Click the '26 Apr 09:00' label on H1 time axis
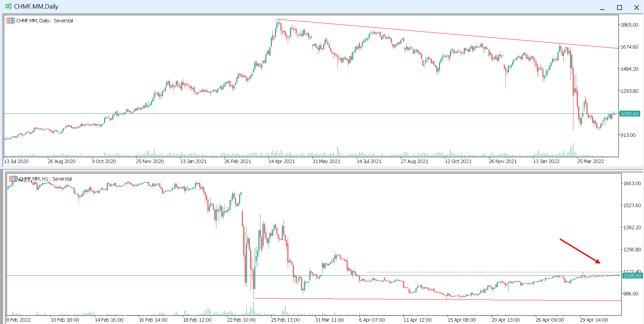Image resolution: width=644 pixels, height=324 pixels. coord(550,320)
